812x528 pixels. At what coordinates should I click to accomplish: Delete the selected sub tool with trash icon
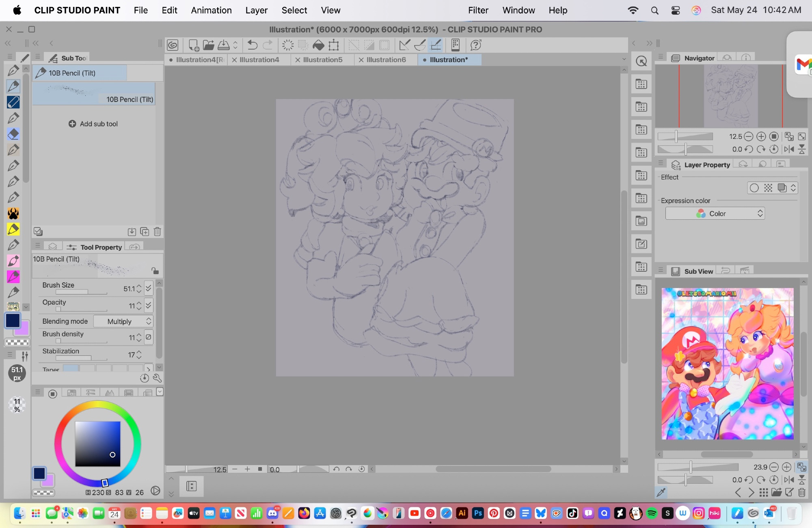158,232
